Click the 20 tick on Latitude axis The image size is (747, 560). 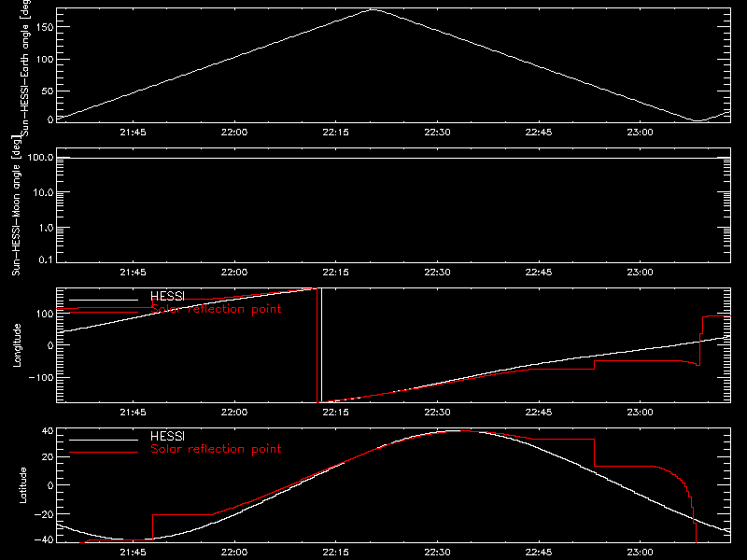pyautogui.click(x=48, y=456)
